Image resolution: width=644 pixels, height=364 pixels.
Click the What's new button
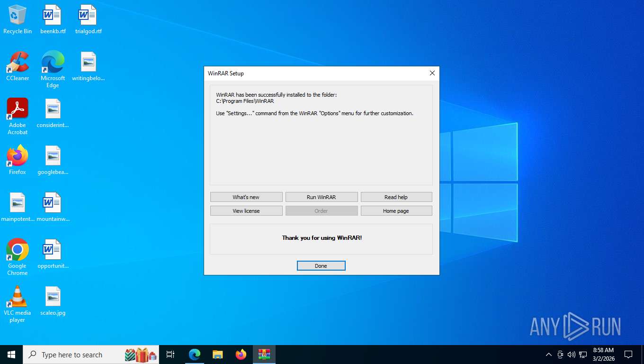(246, 197)
